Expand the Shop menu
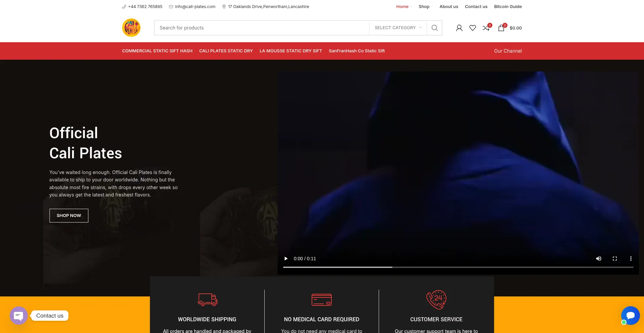The width and height of the screenshot is (644, 333). click(x=424, y=7)
